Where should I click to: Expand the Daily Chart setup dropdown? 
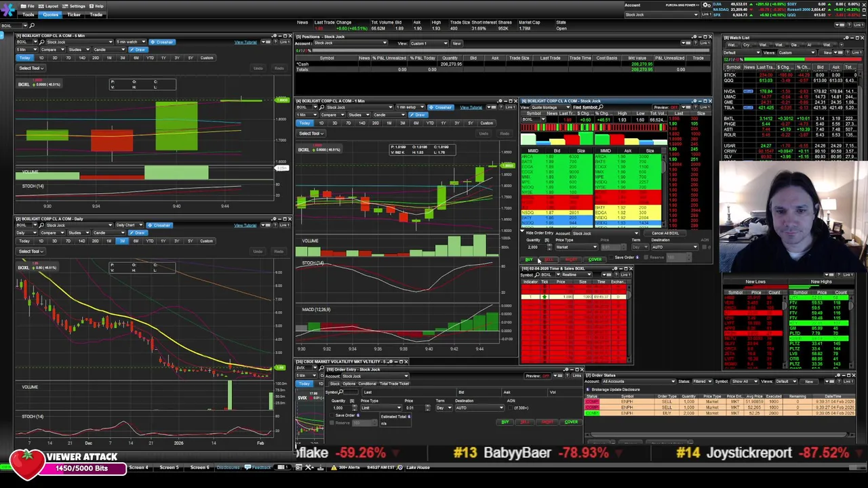(128, 225)
